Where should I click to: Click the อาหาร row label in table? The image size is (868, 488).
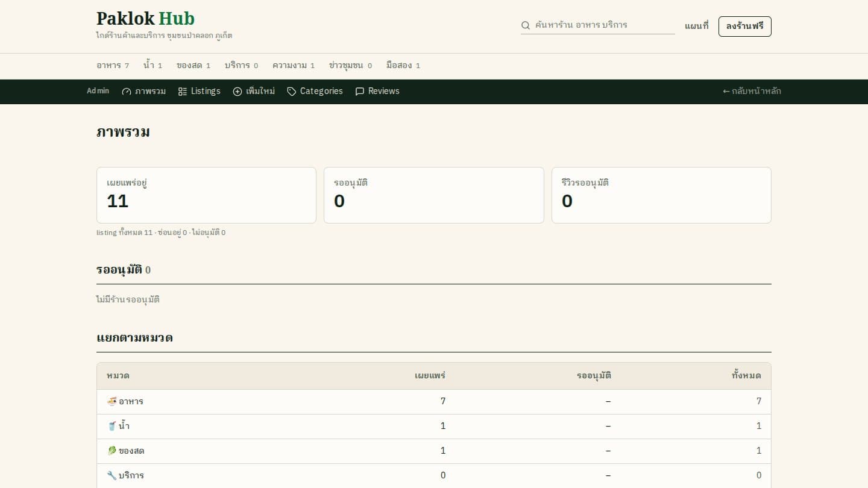[x=131, y=401]
